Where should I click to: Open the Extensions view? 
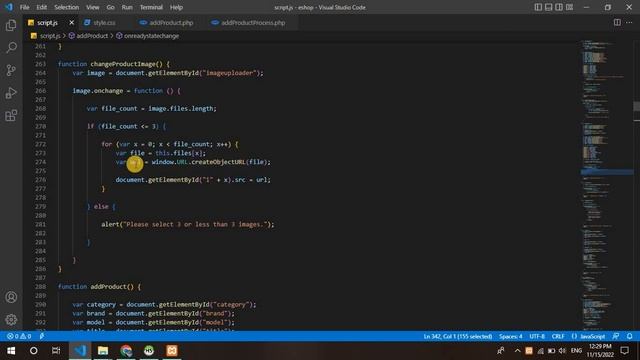(x=11, y=116)
